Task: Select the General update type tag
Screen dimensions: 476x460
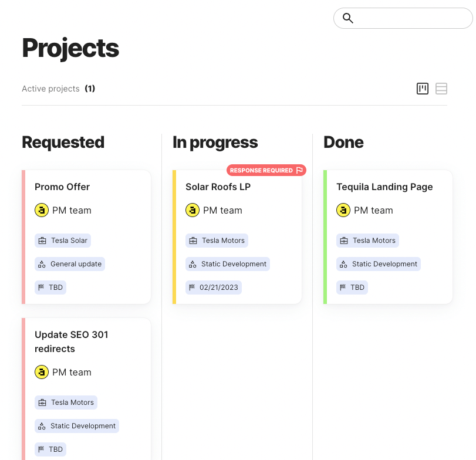Action: point(70,264)
